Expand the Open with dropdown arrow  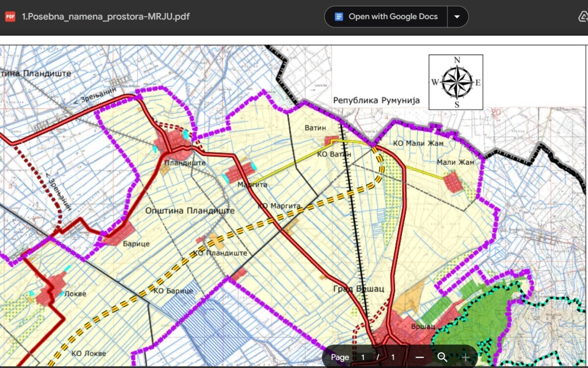pyautogui.click(x=457, y=17)
